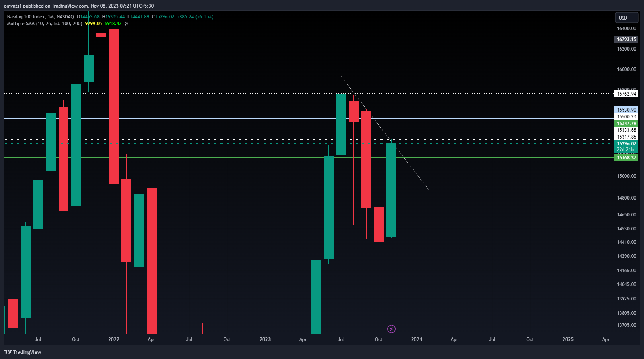Click the yellow SMA value 9299.05

click(x=94, y=24)
